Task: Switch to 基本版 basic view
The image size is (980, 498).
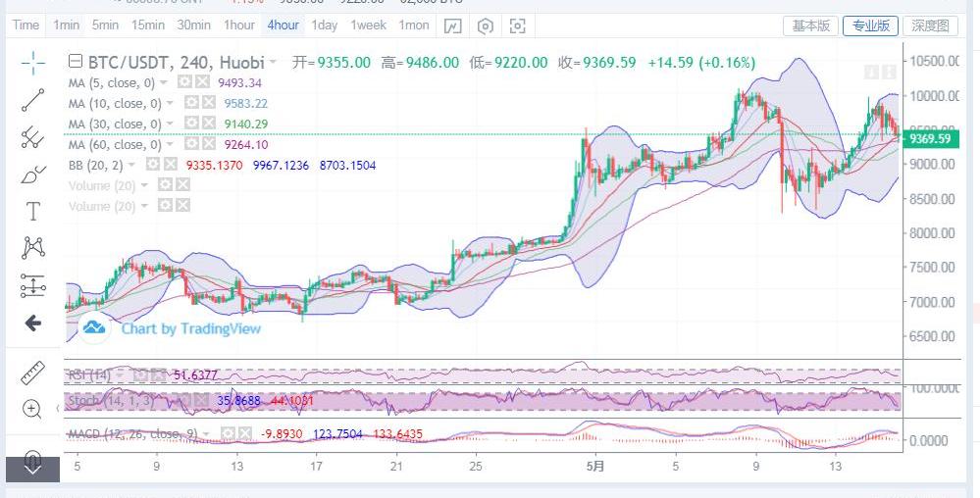Action: (810, 25)
